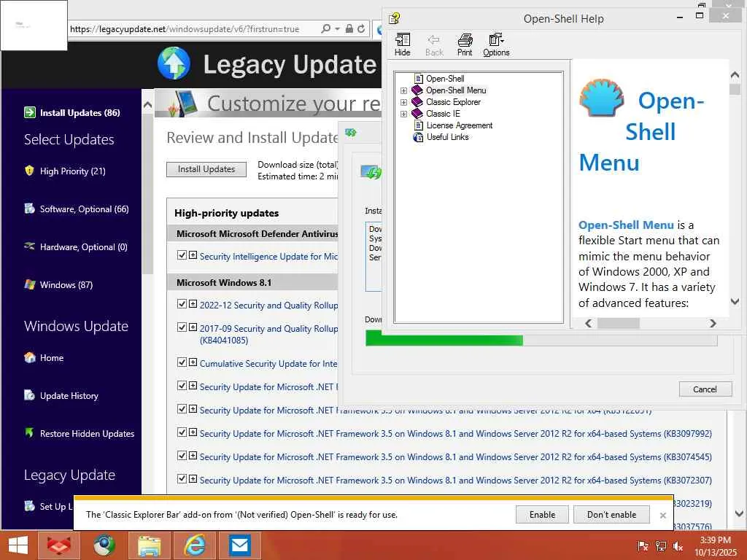Uncheck 2022-12 Security and Quality Rollup
This screenshot has width=747, height=560.
pos(182,304)
